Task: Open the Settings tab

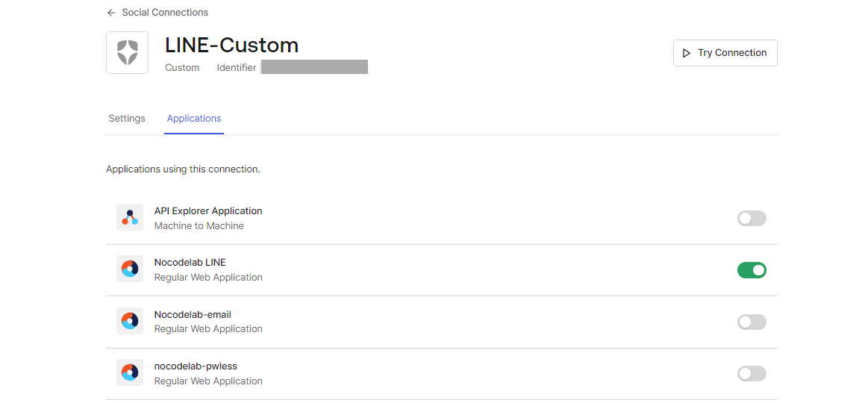Action: [x=127, y=119]
